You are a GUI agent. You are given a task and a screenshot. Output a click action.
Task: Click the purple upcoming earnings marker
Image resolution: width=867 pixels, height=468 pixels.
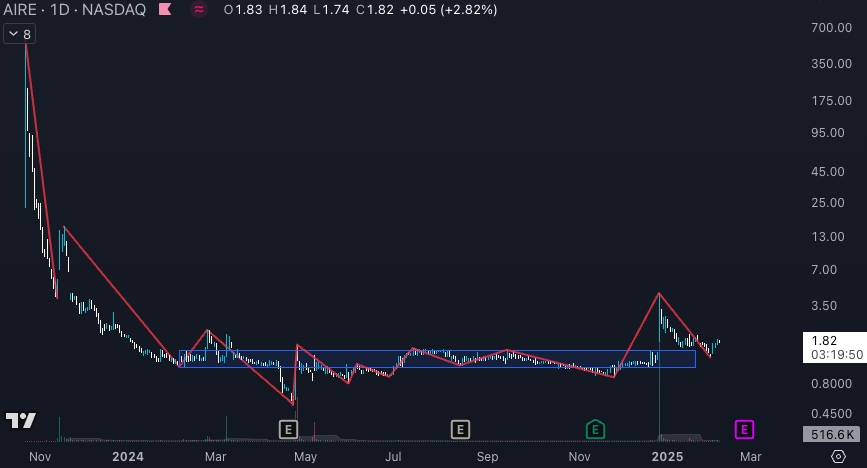click(x=744, y=429)
